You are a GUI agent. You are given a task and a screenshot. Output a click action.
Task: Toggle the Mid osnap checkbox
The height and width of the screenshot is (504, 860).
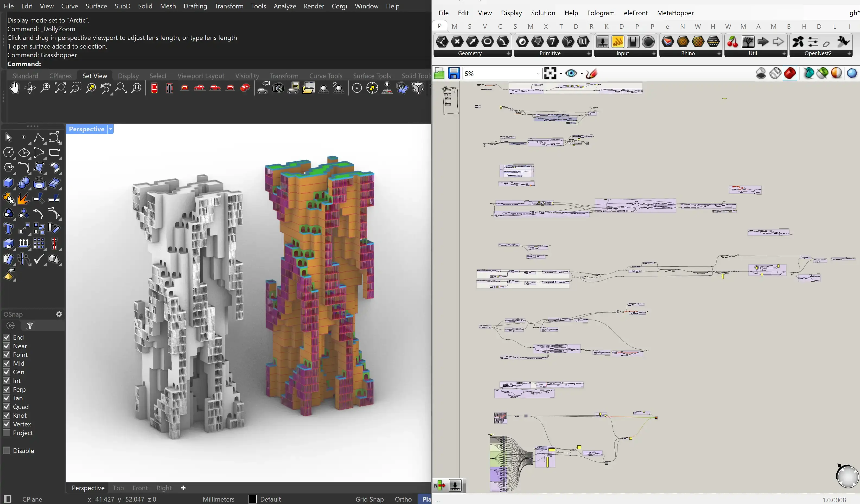click(7, 363)
